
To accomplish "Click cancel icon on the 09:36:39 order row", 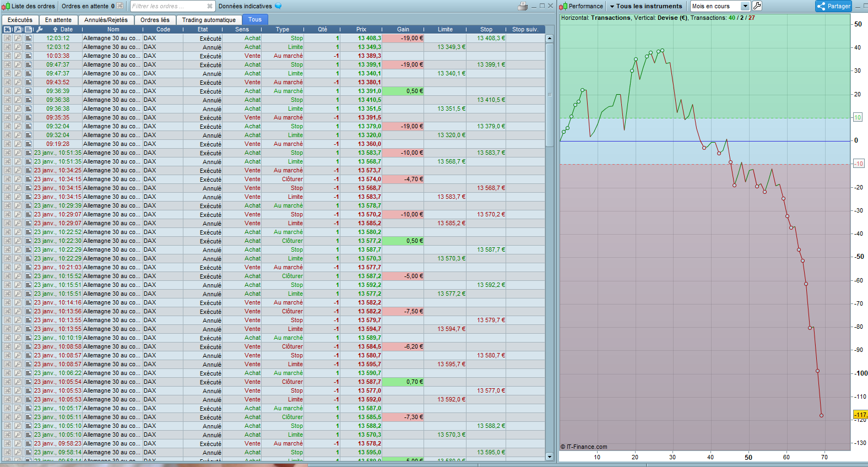I will coord(7,91).
